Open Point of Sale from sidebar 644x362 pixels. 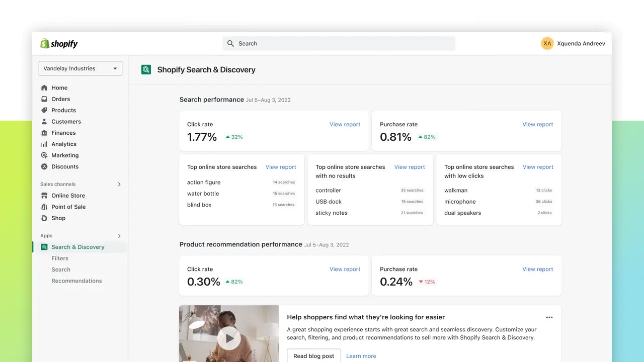(45, 207)
